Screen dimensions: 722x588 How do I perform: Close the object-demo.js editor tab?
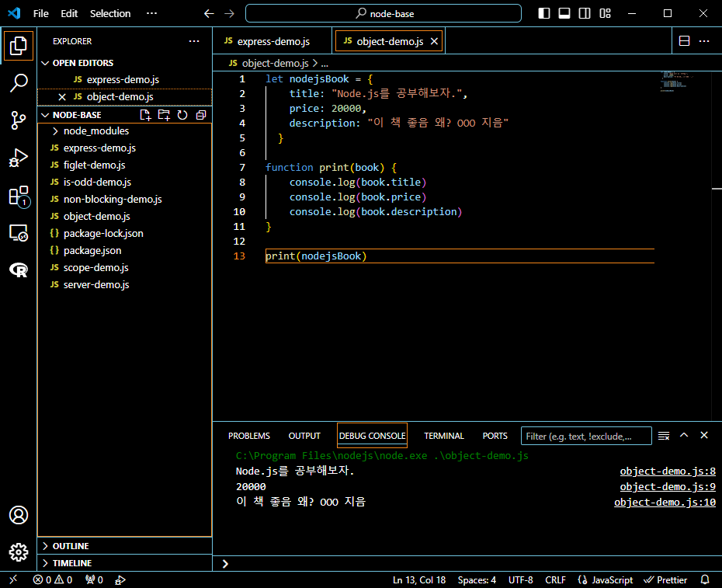[434, 41]
